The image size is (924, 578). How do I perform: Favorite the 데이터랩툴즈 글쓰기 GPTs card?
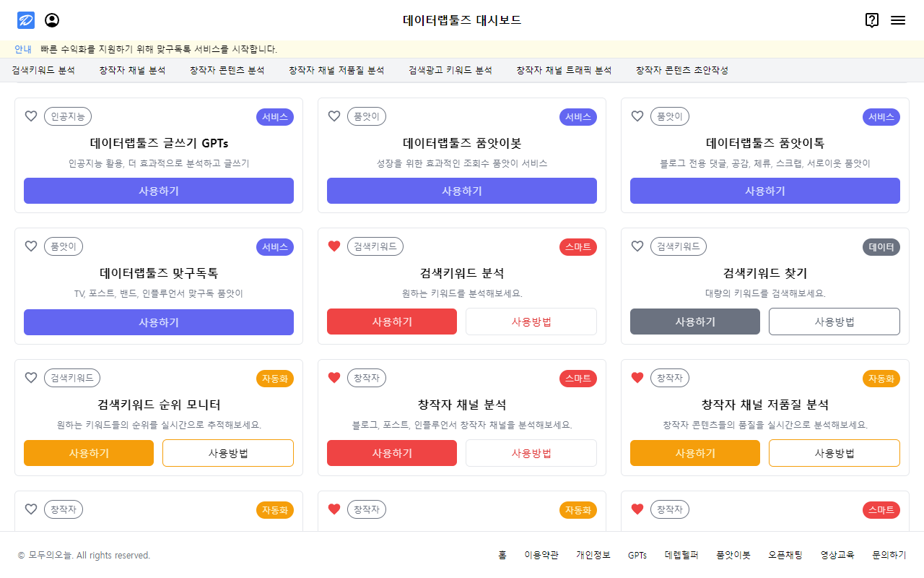(30, 115)
